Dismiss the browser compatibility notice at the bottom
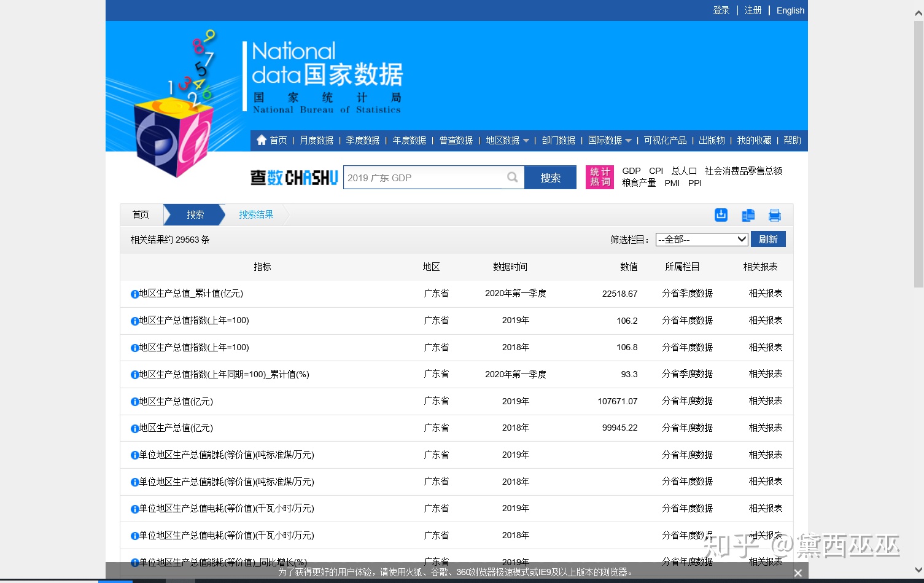Image resolution: width=924 pixels, height=583 pixels. (798, 573)
